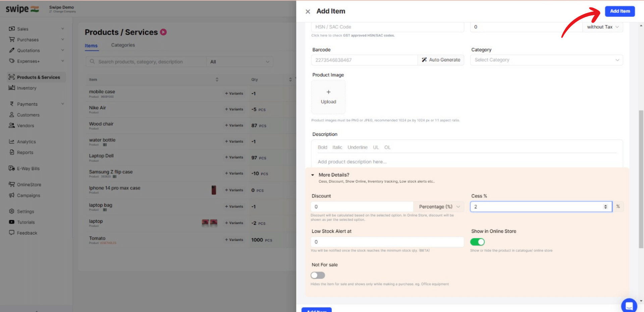Click the Bold formatting button

click(x=322, y=147)
